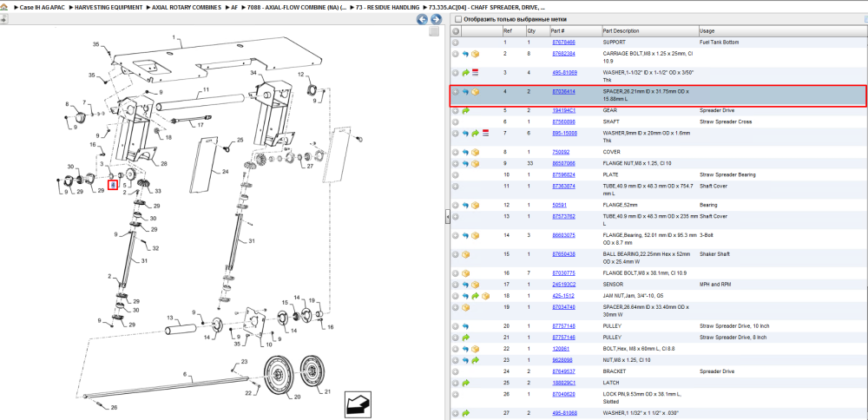Click plus icon on LOCK PIN row 26
Viewport: 868px width, 420px height.
[455, 395]
